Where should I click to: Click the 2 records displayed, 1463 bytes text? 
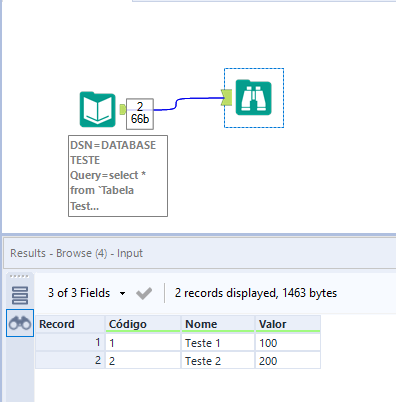click(256, 293)
